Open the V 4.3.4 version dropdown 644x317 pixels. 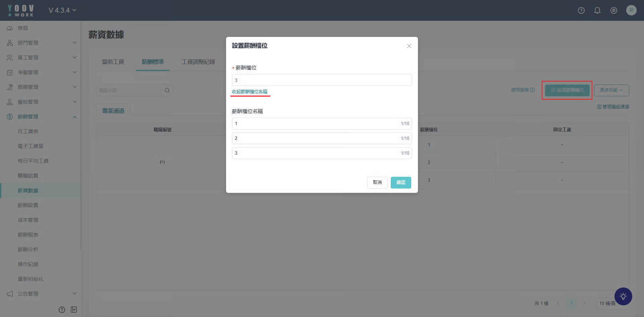62,10
